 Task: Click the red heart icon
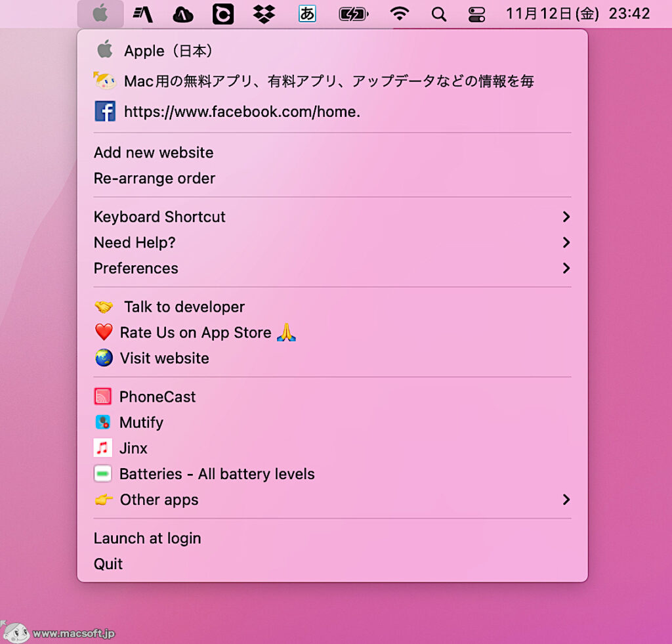[104, 332]
